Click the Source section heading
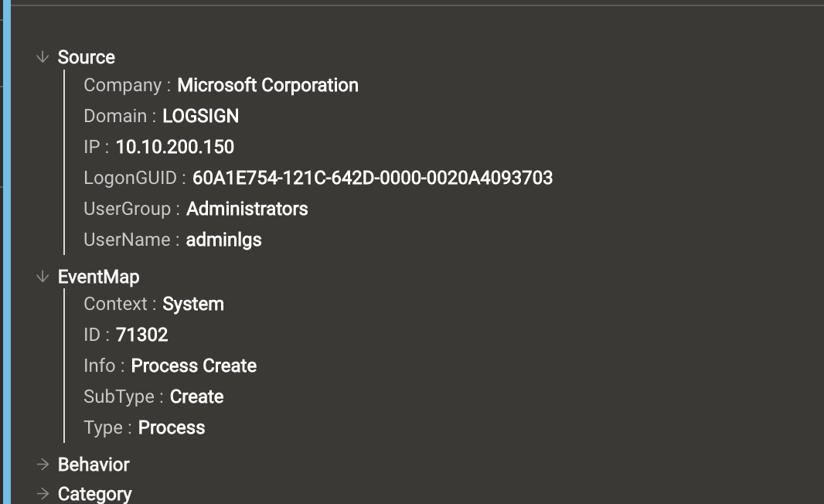This screenshot has width=824, height=504. tap(86, 57)
